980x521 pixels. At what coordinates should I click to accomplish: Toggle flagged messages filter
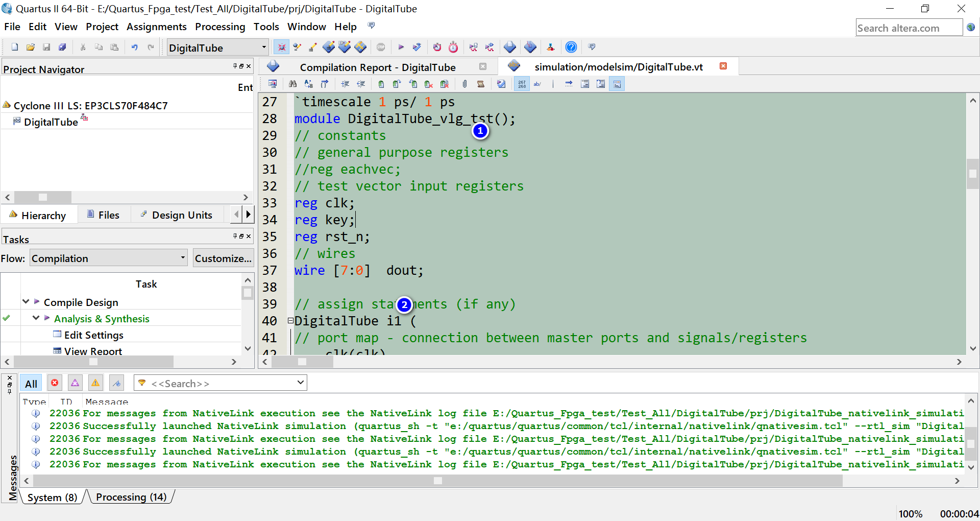[x=116, y=383]
